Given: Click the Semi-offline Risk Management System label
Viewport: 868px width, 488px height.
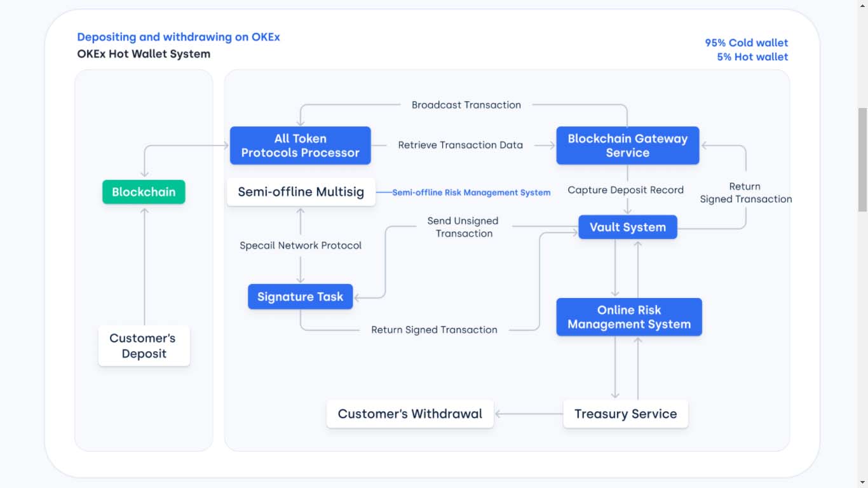Looking at the screenshot, I should pos(471,193).
